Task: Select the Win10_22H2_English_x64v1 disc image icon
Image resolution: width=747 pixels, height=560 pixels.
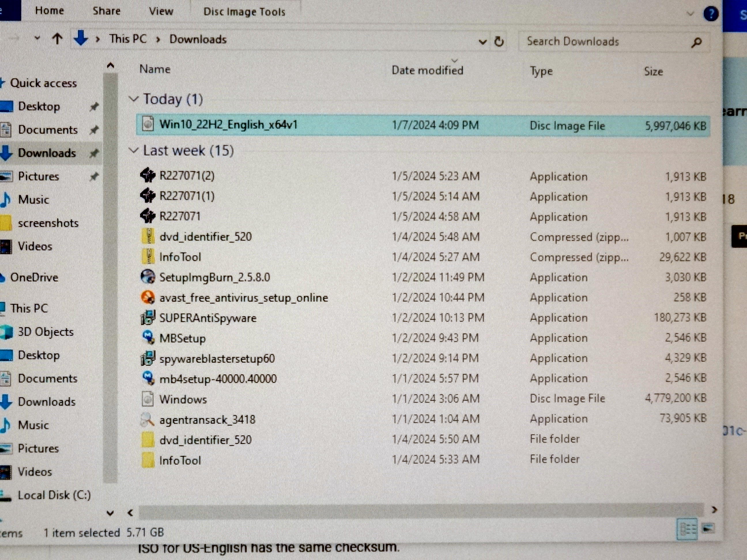Action: [148, 124]
